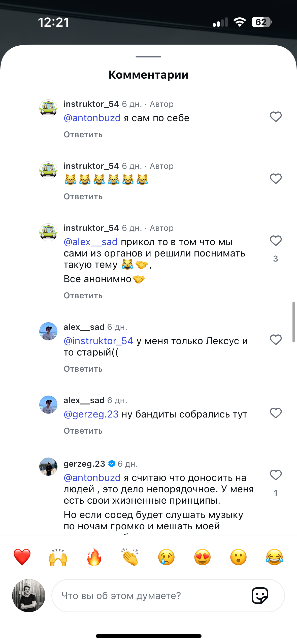Screen dimensions: 297x644
Task: Send the raised hands emoji reaction
Action: [58, 557]
